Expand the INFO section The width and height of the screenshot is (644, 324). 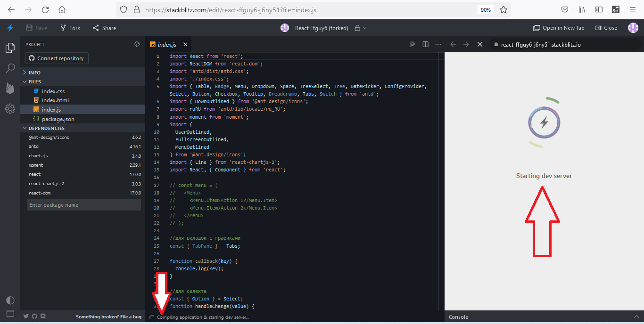[83, 73]
